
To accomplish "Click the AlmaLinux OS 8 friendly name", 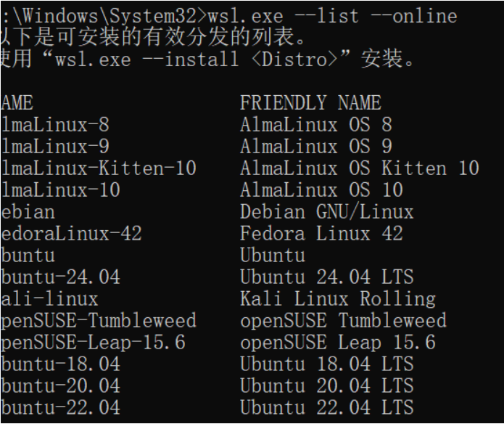I will (x=315, y=125).
